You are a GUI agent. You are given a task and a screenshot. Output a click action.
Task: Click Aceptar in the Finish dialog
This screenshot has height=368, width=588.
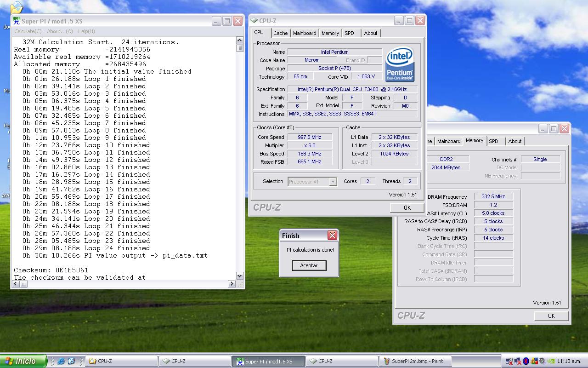[309, 265]
